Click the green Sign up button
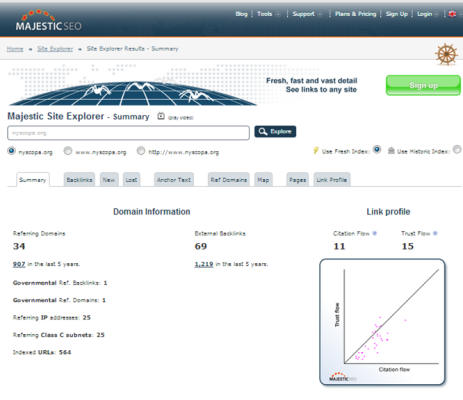Viewport: 463px width, 400px height. pyautogui.click(x=423, y=85)
